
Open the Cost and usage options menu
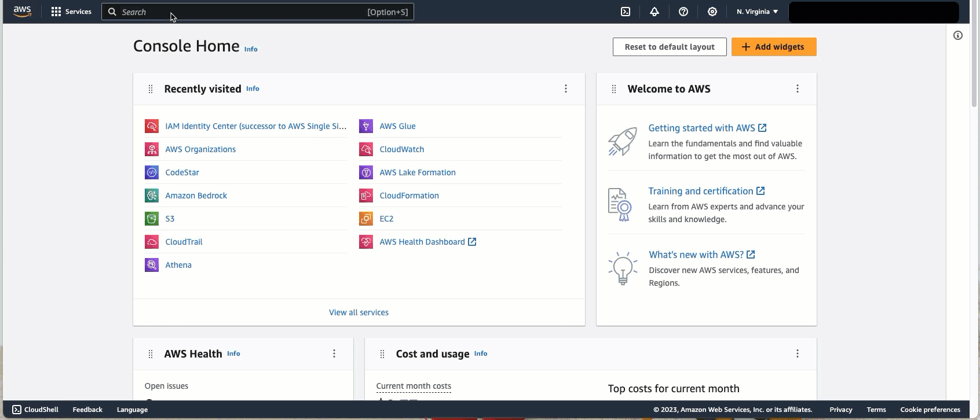pyautogui.click(x=798, y=353)
